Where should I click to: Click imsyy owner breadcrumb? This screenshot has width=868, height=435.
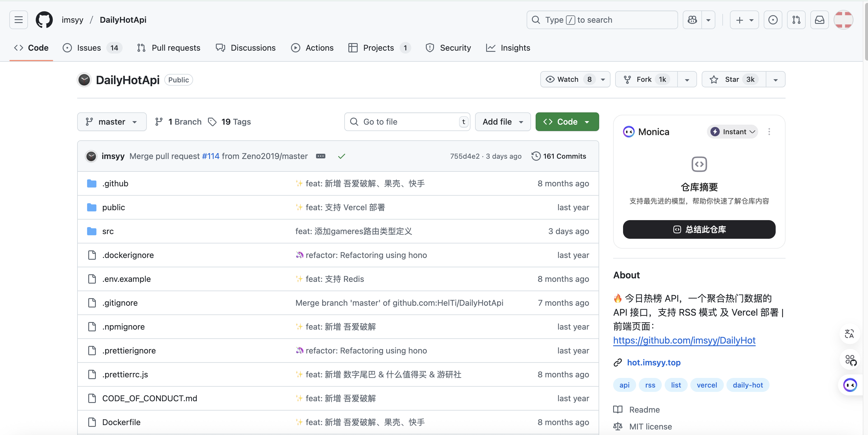[x=73, y=20]
